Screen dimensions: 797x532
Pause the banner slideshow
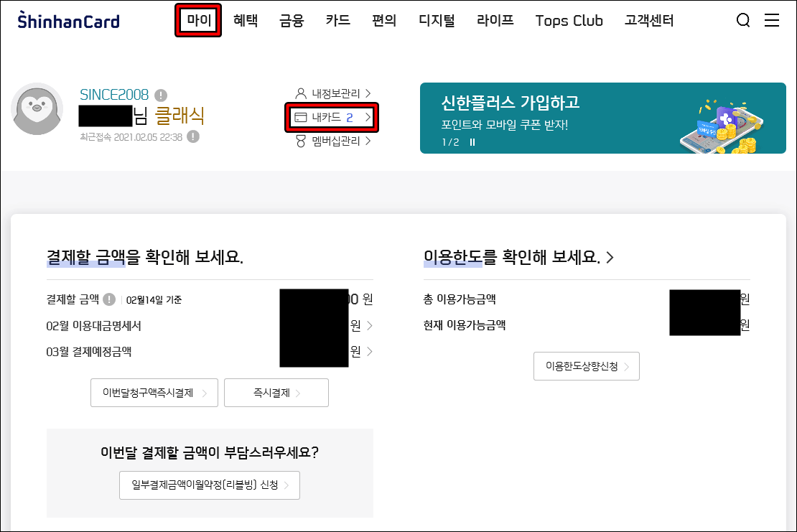tap(472, 142)
